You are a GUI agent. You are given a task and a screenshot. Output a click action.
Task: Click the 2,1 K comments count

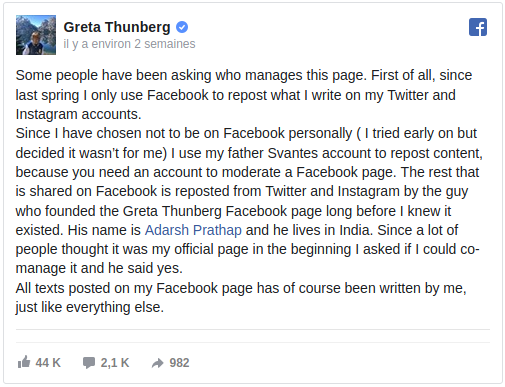tap(115, 363)
